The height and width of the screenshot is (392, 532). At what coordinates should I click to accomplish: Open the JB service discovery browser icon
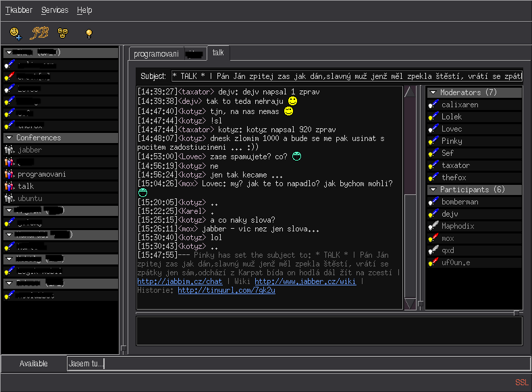[39, 33]
